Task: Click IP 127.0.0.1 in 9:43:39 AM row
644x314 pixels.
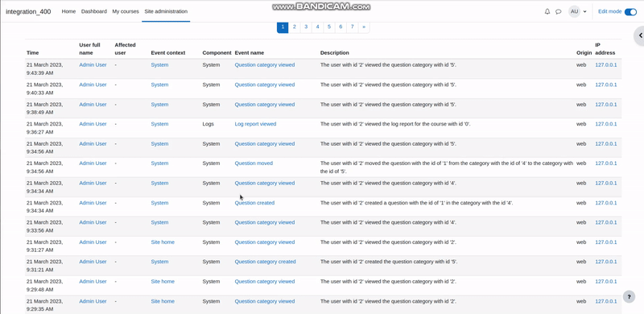Action: click(x=606, y=65)
